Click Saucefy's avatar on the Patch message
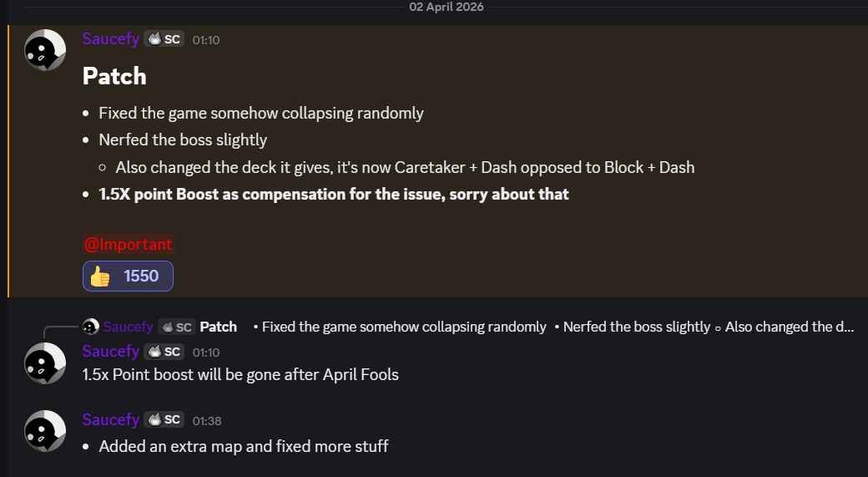Screen dimensions: 868x477 pyautogui.click(x=45, y=50)
